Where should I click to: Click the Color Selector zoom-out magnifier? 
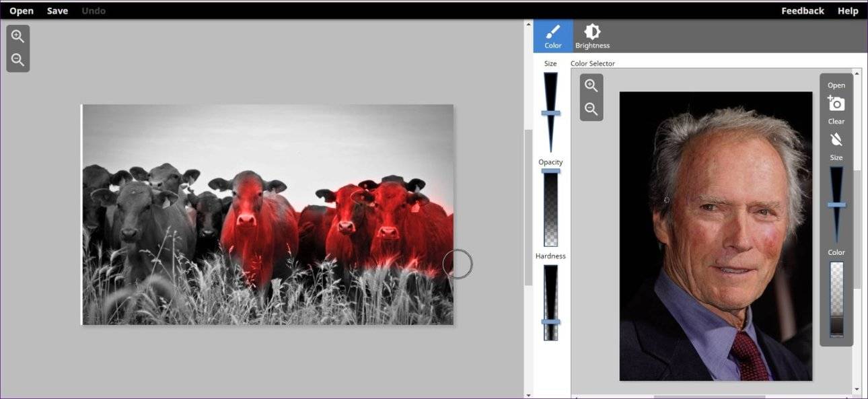591,109
